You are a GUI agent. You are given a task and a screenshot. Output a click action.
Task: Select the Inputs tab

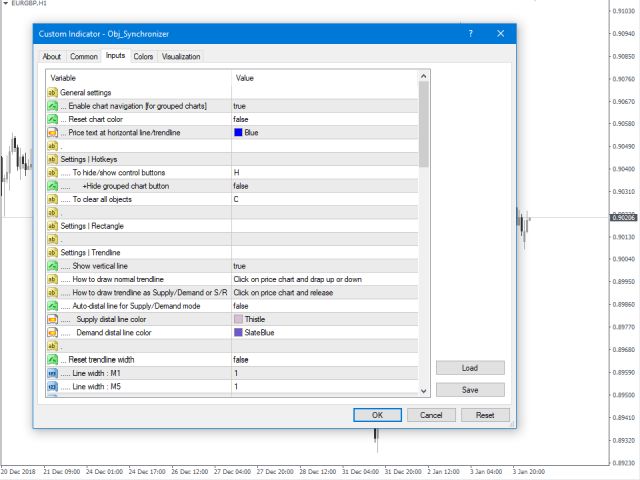pos(116,56)
